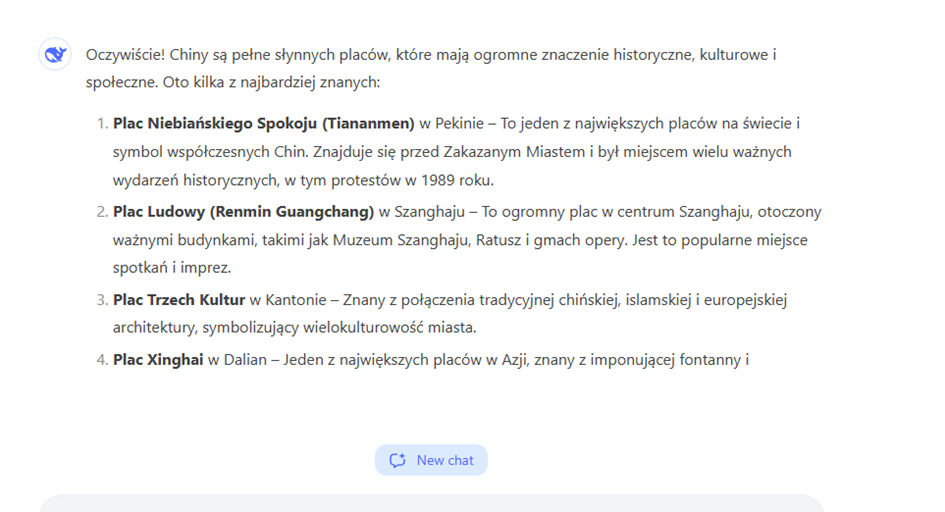Click the New chat bubble icon

(x=398, y=460)
